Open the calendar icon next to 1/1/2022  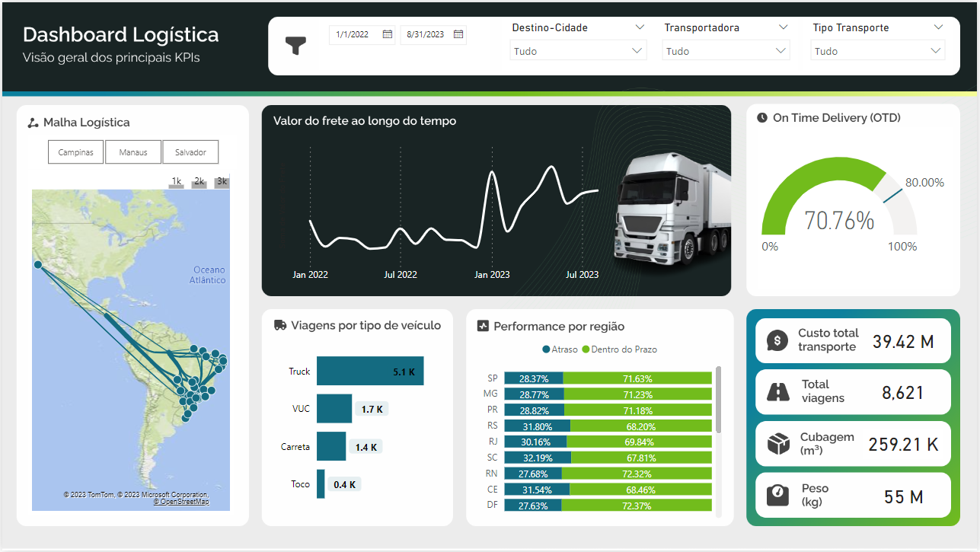coord(388,34)
